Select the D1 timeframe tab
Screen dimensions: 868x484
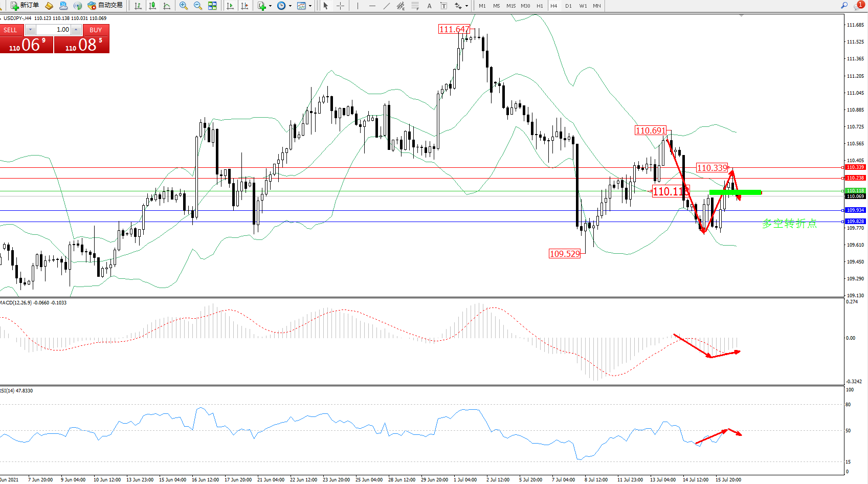click(x=568, y=6)
